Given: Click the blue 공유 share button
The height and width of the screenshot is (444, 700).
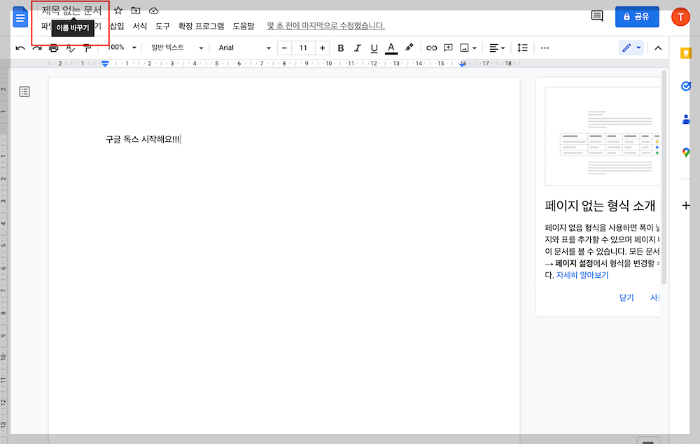Looking at the screenshot, I should click(637, 17).
